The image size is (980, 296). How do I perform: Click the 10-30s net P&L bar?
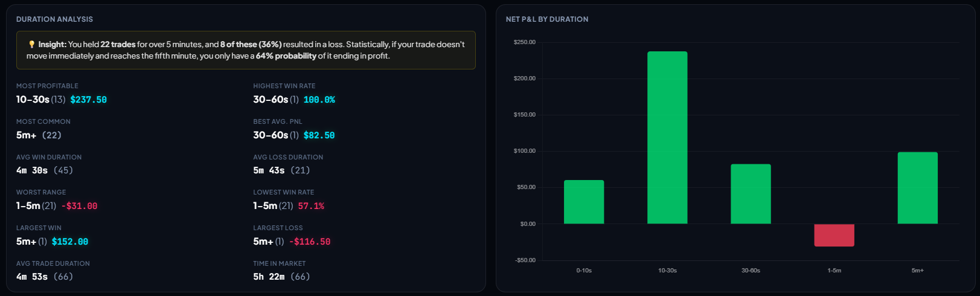coord(667,138)
